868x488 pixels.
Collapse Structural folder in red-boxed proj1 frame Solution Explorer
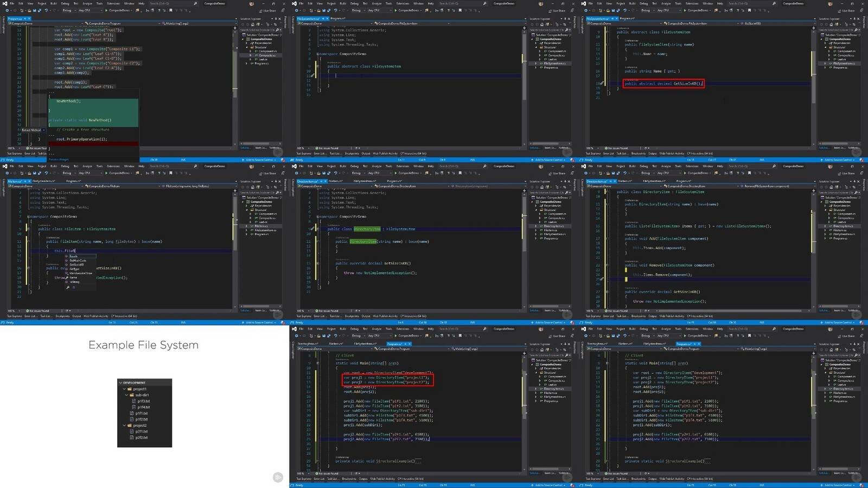[x=536, y=372]
